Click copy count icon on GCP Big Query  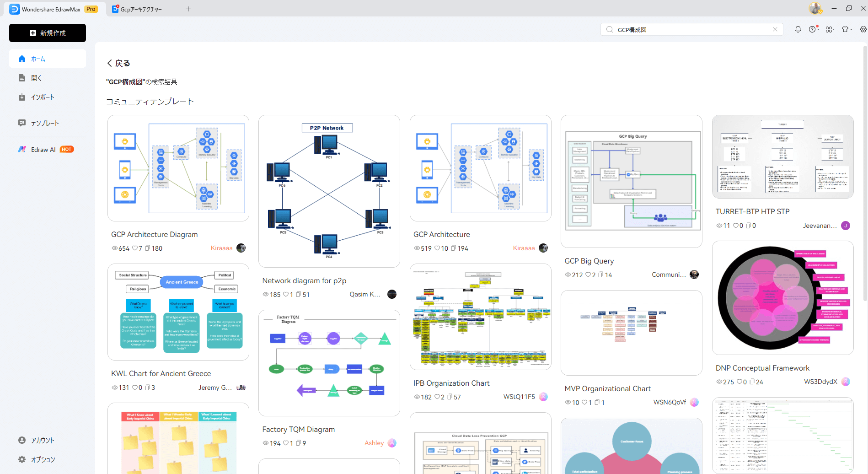(x=601, y=275)
